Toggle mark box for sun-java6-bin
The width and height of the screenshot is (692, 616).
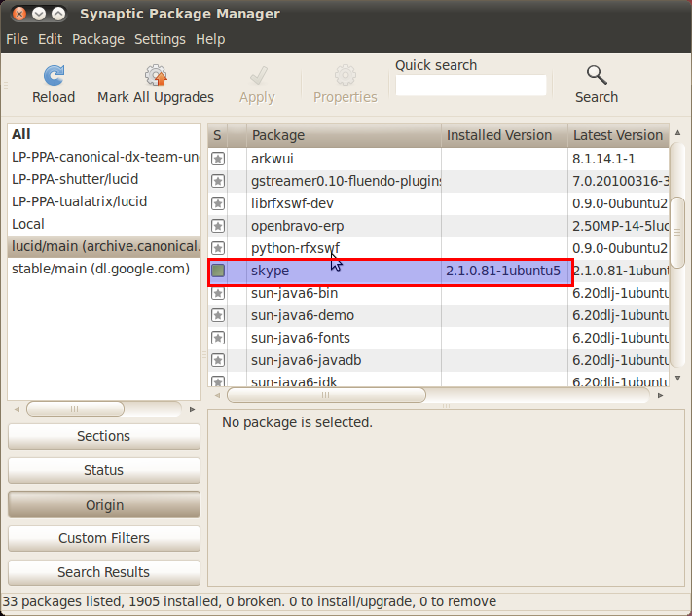click(218, 293)
